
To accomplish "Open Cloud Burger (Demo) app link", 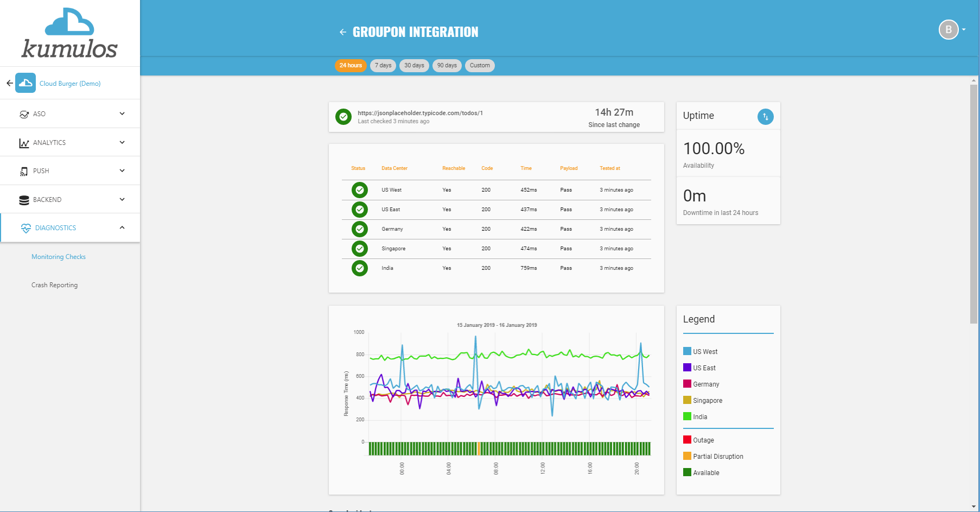I will (x=70, y=84).
